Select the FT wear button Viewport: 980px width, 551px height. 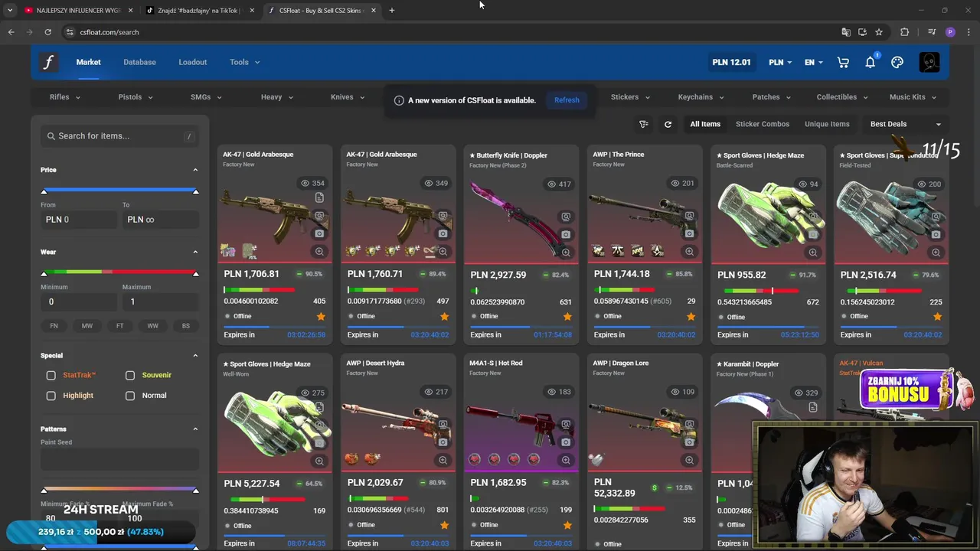[119, 326]
